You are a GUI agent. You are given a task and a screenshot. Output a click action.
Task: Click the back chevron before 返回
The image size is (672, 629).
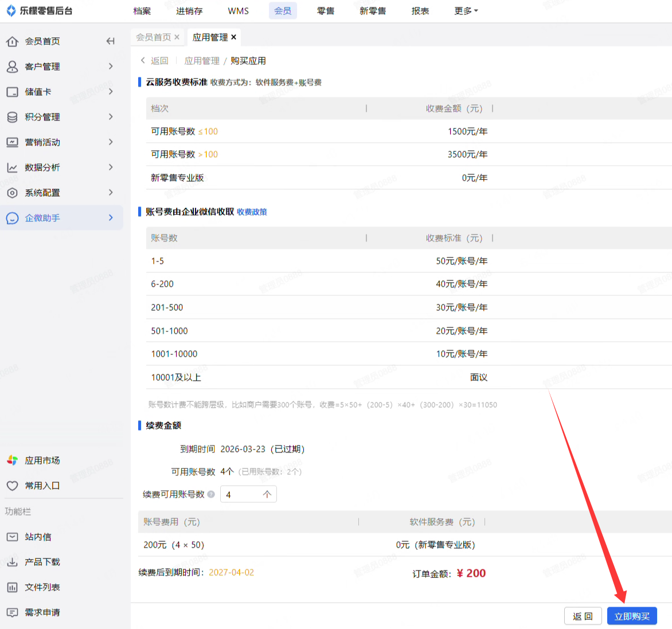[143, 60]
